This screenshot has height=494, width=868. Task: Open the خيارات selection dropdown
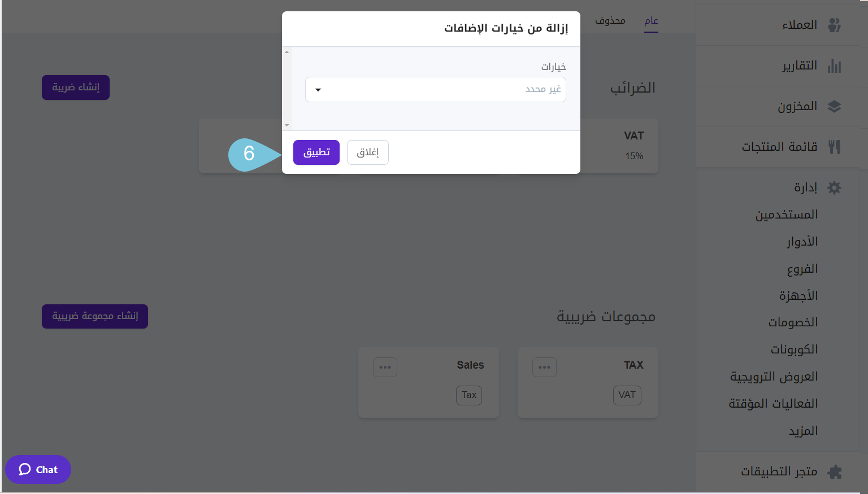pyautogui.click(x=435, y=89)
